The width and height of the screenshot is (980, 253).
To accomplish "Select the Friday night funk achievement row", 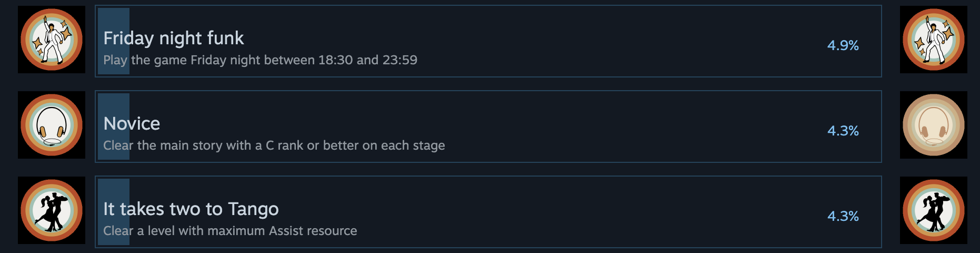I will click(579, 41).
